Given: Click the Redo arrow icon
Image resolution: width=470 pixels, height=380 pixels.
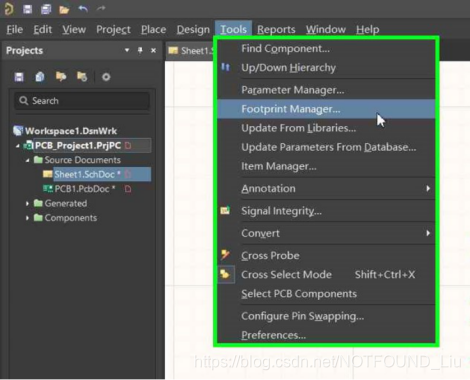Looking at the screenshot, I should pyautogui.click(x=101, y=8).
